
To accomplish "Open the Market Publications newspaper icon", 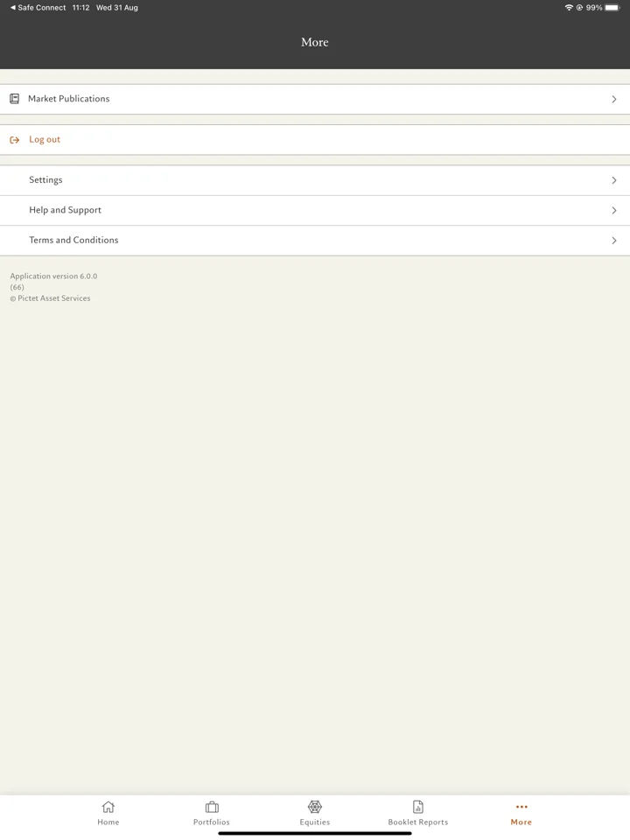I will click(x=15, y=99).
